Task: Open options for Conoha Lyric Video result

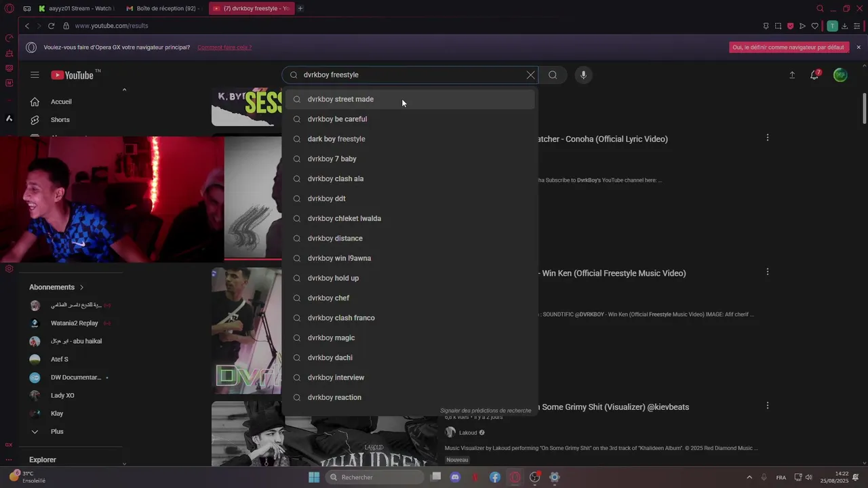Action: tap(768, 138)
